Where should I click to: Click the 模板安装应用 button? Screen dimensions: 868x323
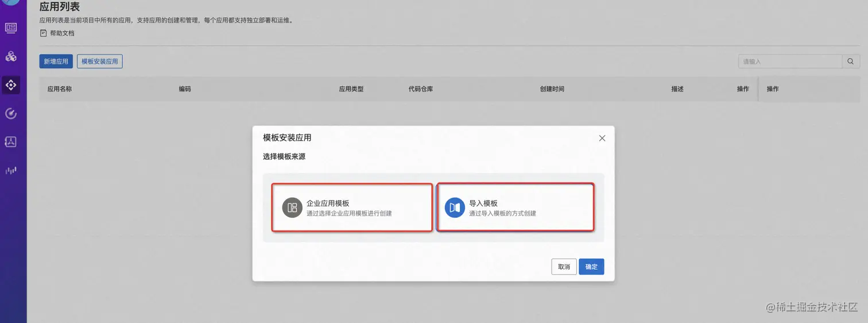pos(100,61)
